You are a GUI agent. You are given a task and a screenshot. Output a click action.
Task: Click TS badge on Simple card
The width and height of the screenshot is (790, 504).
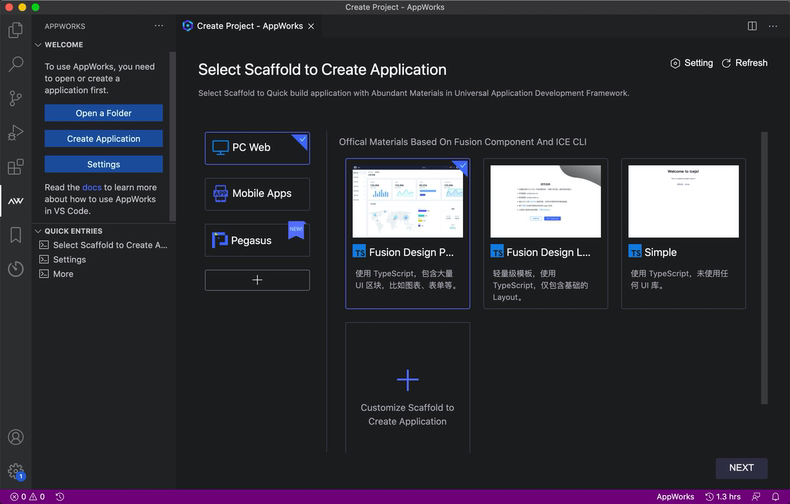(635, 252)
